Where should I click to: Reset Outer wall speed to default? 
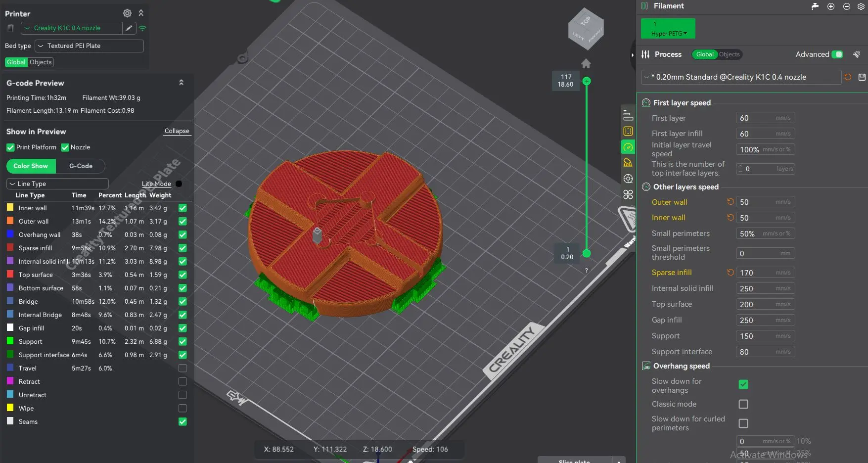(730, 202)
